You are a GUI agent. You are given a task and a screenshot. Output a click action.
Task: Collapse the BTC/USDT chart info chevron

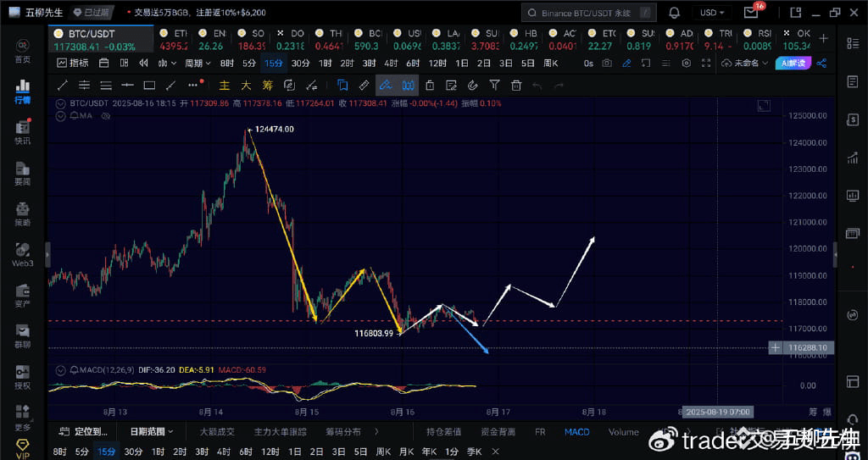(x=60, y=103)
